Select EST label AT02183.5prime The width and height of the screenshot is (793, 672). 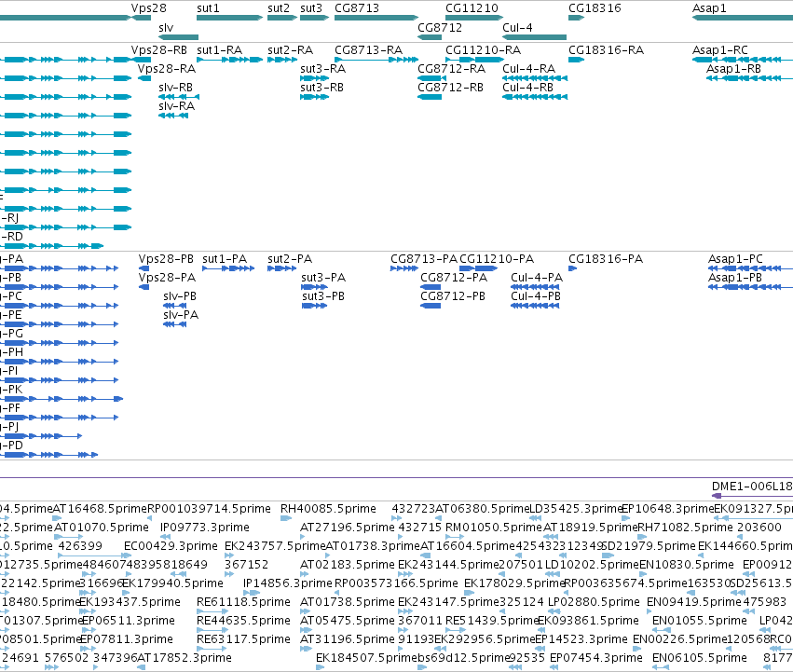click(x=348, y=565)
